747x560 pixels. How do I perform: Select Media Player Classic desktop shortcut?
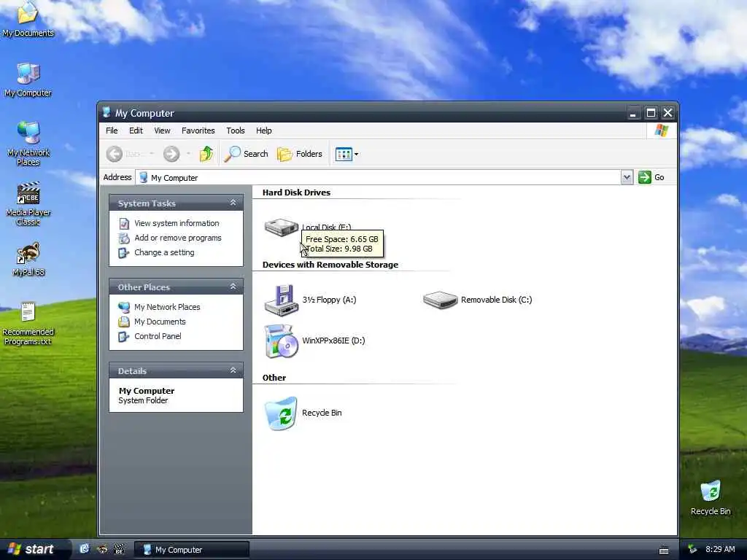(28, 204)
